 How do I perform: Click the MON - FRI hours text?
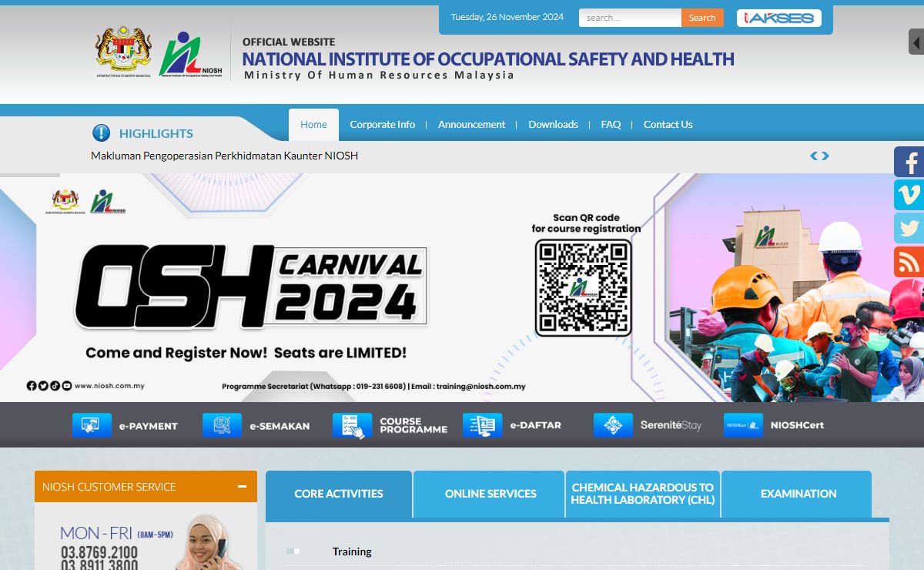click(x=116, y=533)
